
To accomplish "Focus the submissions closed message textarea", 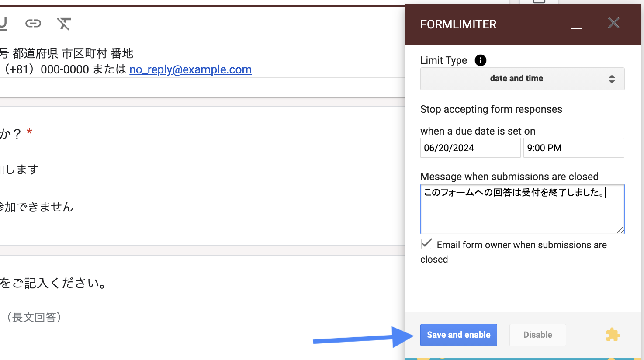I will coord(522,210).
